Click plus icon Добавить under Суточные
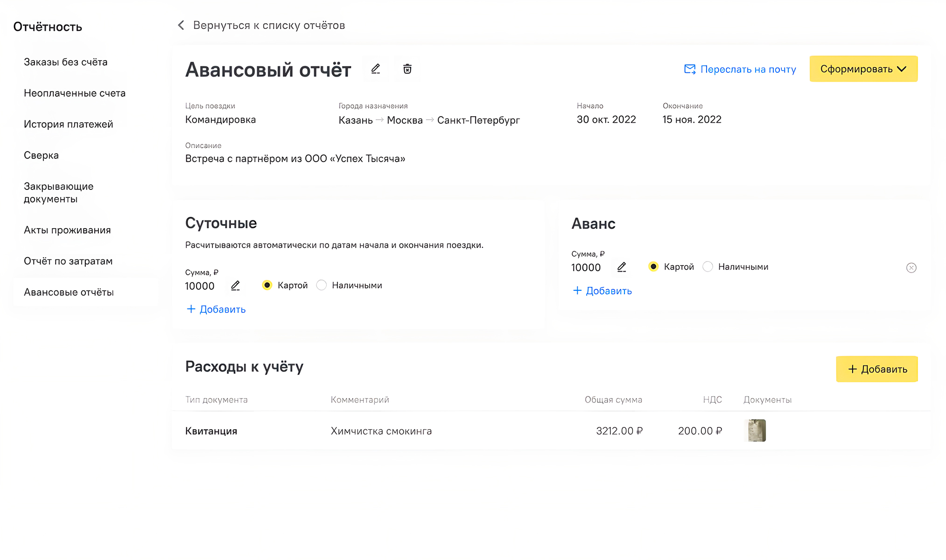Image resolution: width=946 pixels, height=560 pixels. point(191,309)
